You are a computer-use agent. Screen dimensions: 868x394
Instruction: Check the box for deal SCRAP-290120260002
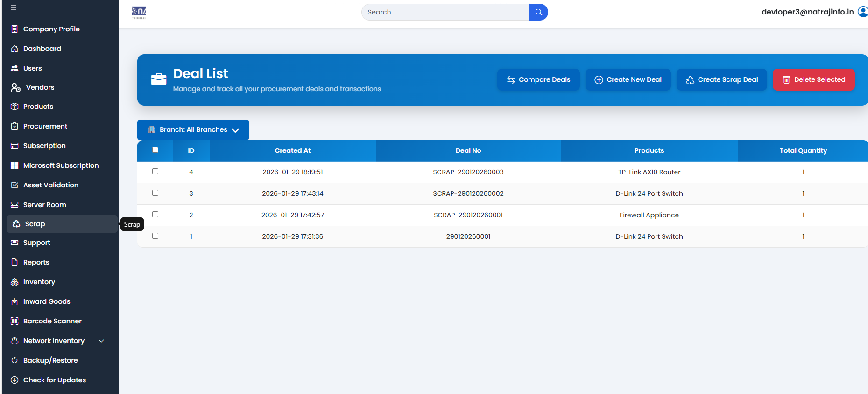coord(155,193)
